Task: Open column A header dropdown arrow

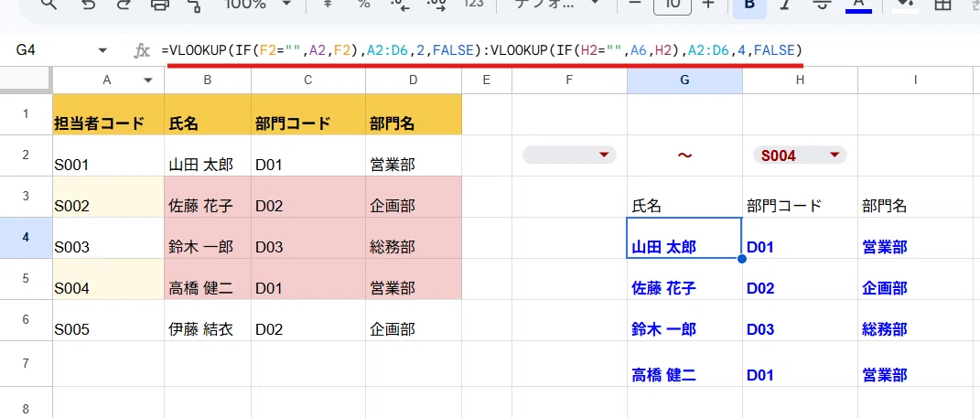Action: click(x=148, y=80)
